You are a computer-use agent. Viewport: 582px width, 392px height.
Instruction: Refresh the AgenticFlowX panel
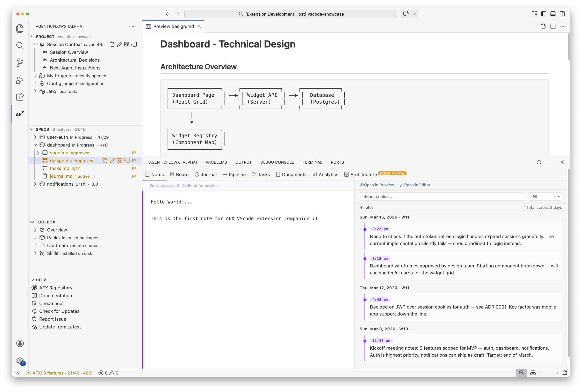coord(539,162)
